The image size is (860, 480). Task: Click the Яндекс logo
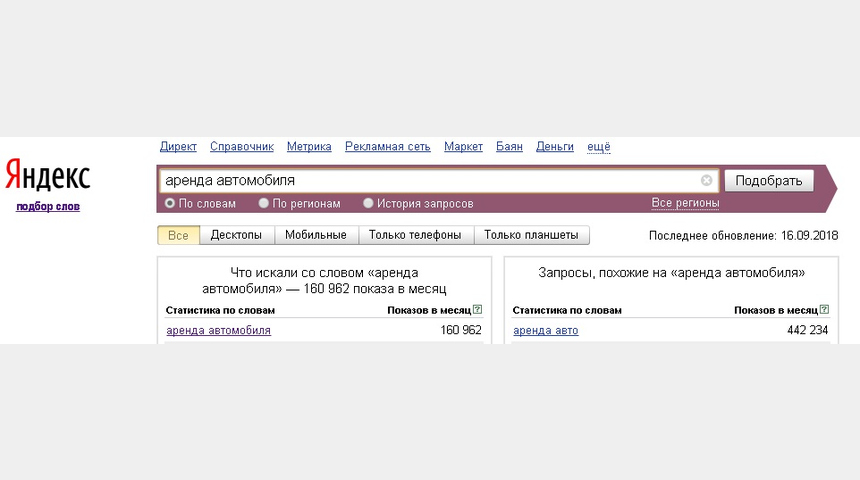pyautogui.click(x=48, y=174)
